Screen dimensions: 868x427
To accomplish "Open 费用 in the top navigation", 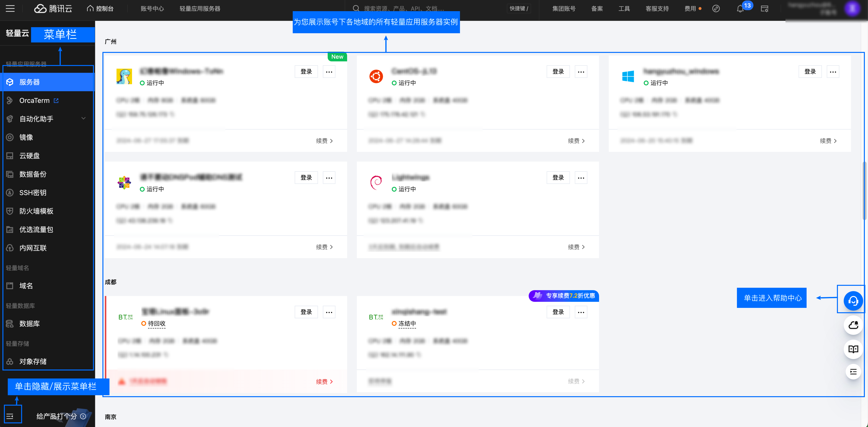I will click(690, 9).
